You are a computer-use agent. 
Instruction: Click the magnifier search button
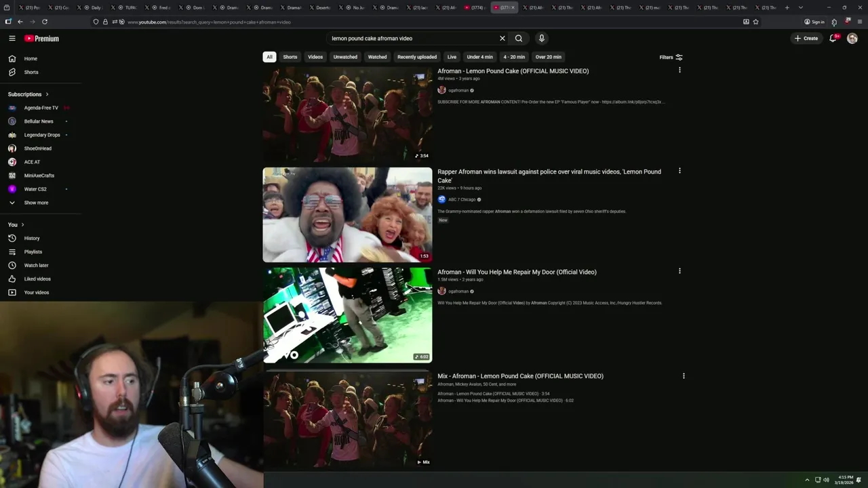pyautogui.click(x=519, y=39)
